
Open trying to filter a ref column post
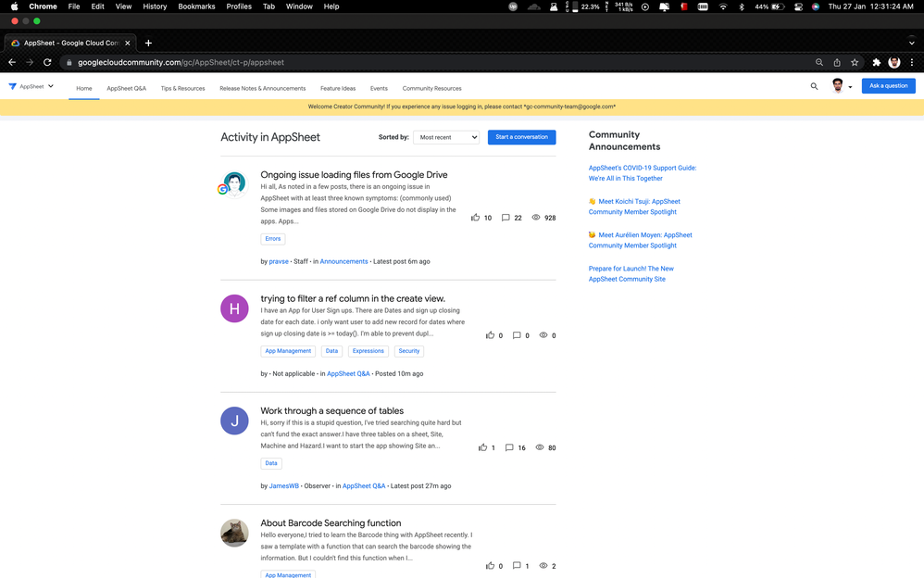tap(353, 298)
